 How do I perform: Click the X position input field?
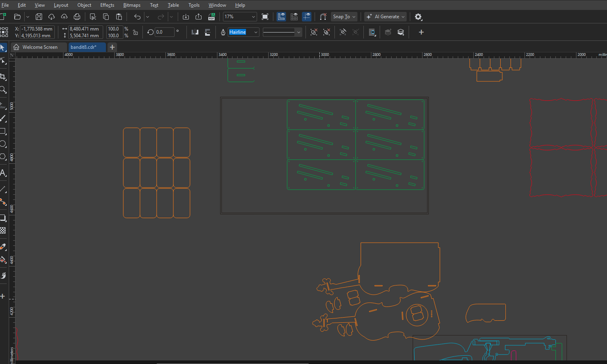pos(37,29)
